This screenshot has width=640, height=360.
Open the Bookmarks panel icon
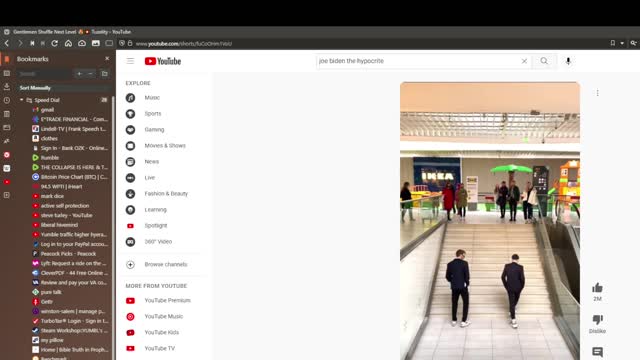(7, 59)
